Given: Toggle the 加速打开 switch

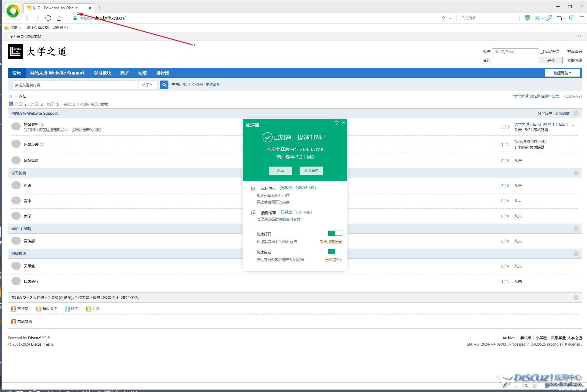Looking at the screenshot, I should (x=335, y=233).
